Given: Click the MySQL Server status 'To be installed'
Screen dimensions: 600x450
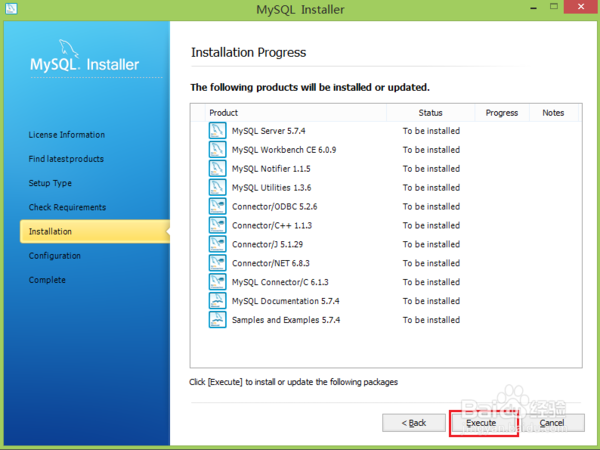Looking at the screenshot, I should pos(431,131).
